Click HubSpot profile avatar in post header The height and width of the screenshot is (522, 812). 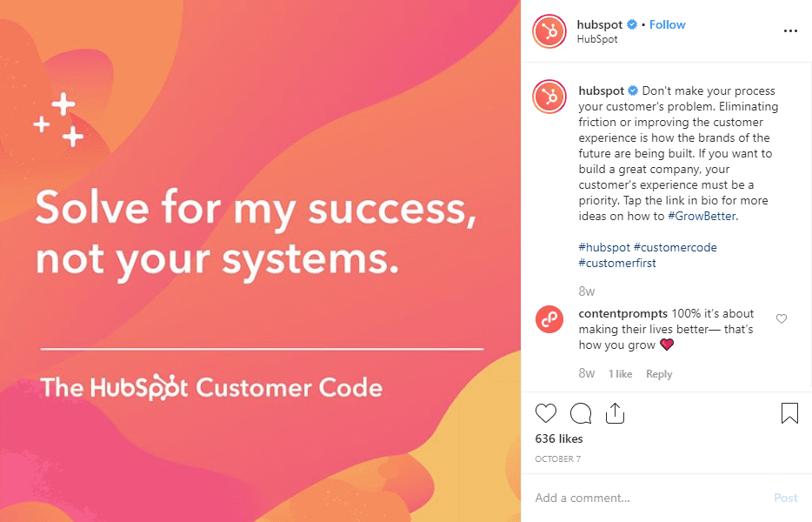point(549,31)
